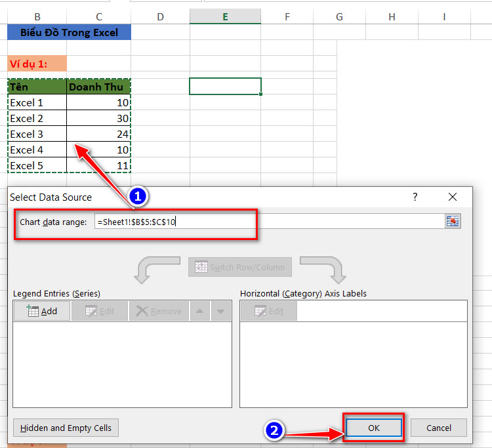This screenshot has height=448, width=492.
Task: Click the range selector collapse icon
Action: coord(453,222)
